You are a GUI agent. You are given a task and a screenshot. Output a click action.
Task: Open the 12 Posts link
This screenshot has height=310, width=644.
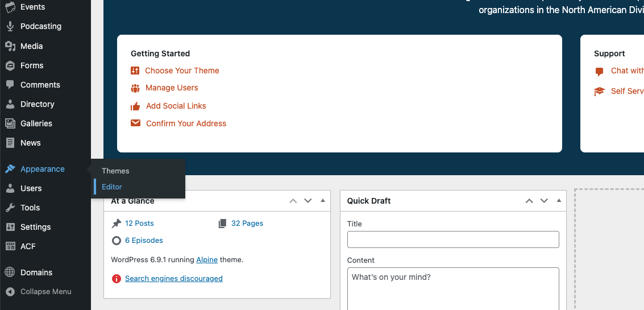(x=139, y=224)
